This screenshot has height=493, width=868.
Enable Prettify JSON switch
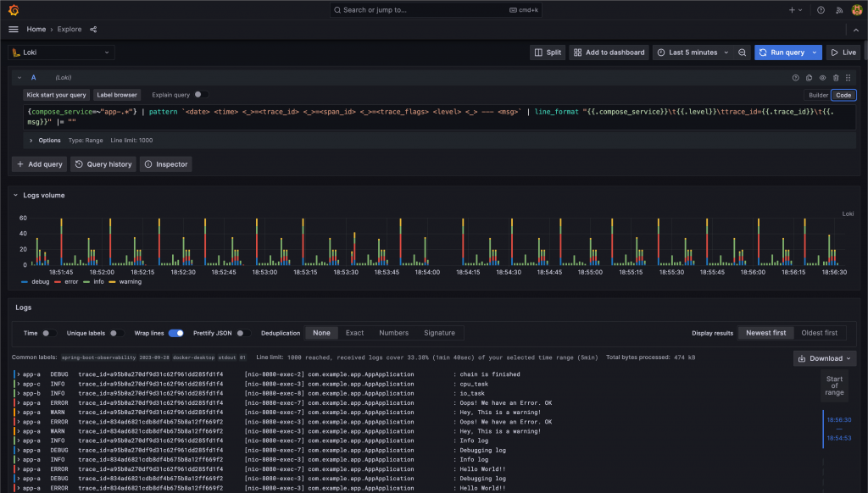(x=243, y=333)
